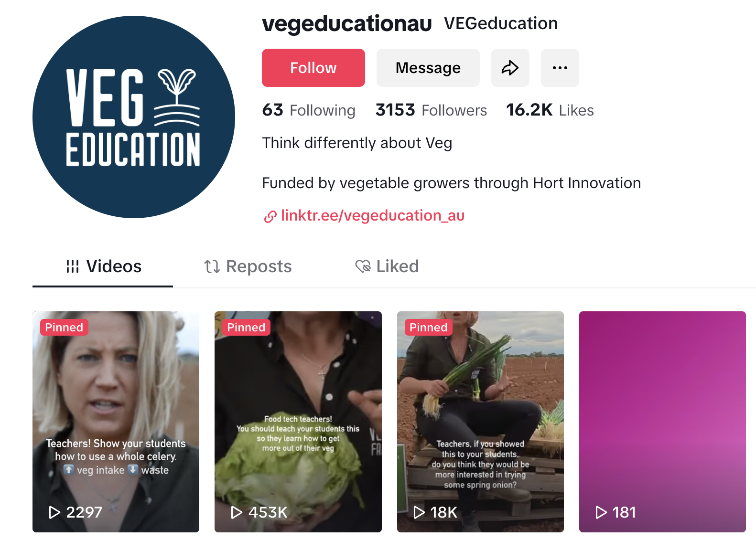View the 3153 Followers list
Viewport: 756px width, 551px height.
[431, 110]
